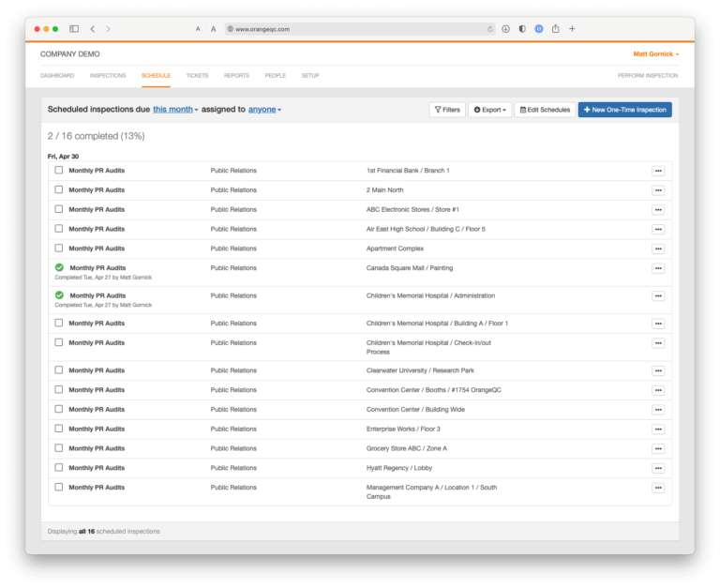Click the Safari address bar
The image size is (720, 588).
(x=356, y=29)
